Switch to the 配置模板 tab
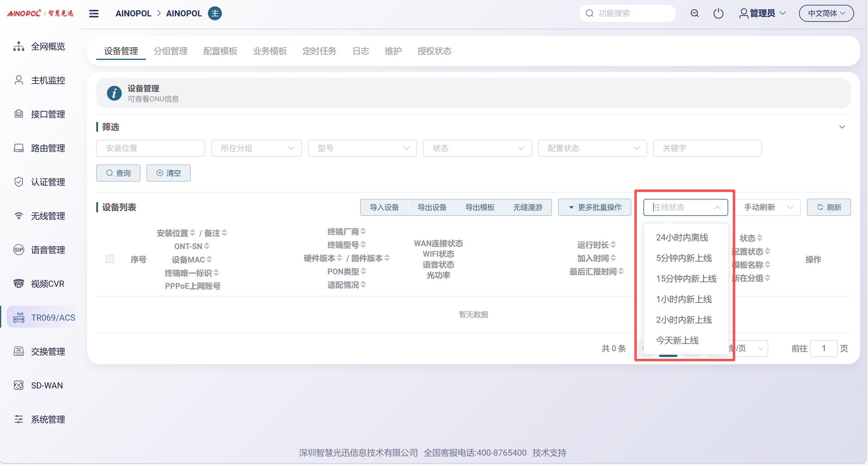The height and width of the screenshot is (465, 868). (x=220, y=51)
